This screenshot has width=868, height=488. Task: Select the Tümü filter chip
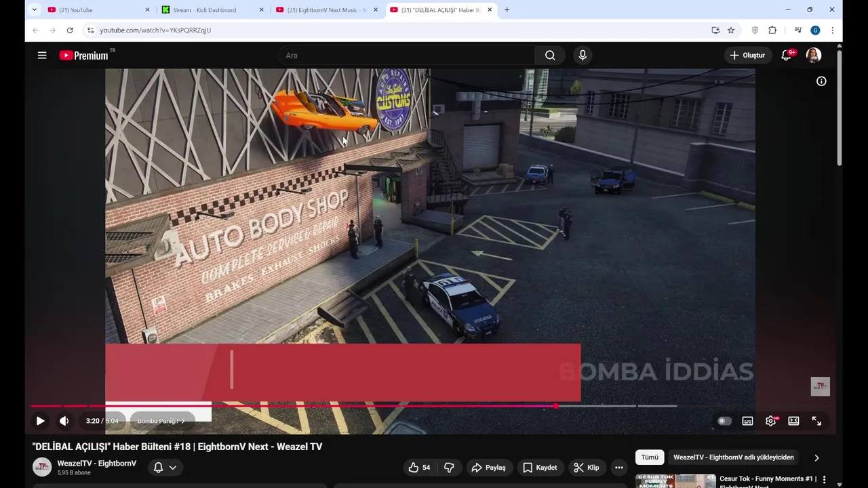650,457
